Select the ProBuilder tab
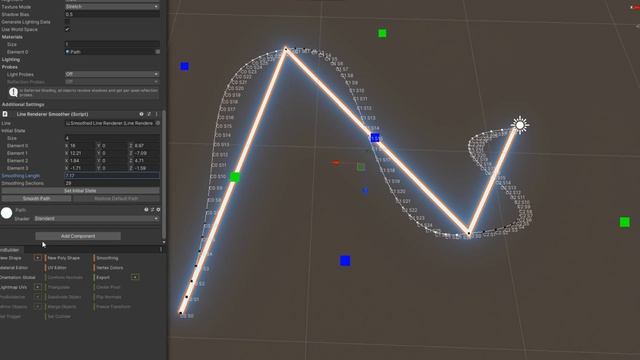640x360 pixels. [x=11, y=250]
